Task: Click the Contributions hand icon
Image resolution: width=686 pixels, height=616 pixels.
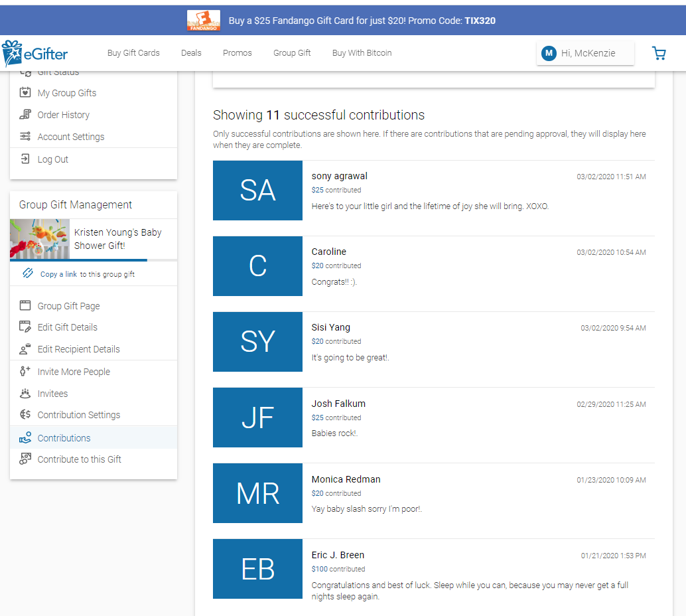Action: pos(25,437)
